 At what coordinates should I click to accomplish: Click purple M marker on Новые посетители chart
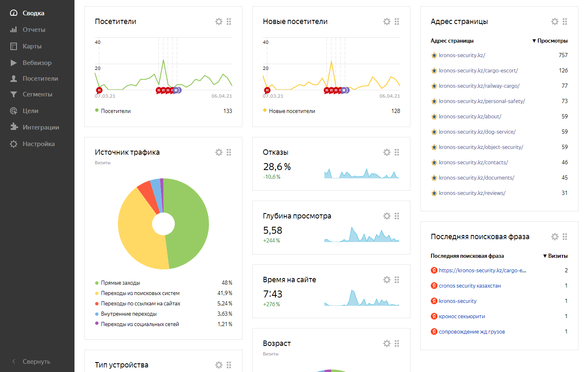[344, 90]
